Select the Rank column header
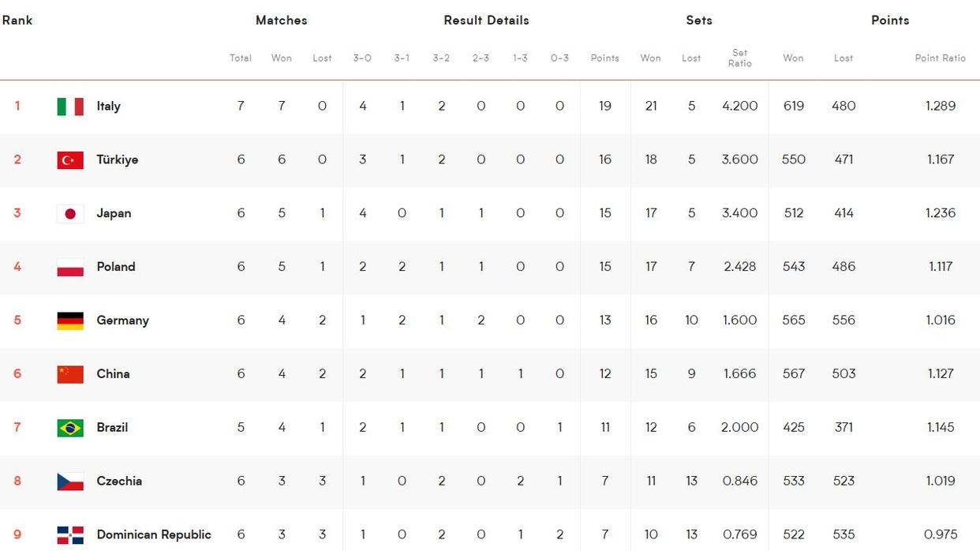Image resolution: width=980 pixels, height=551 pixels. click(17, 21)
